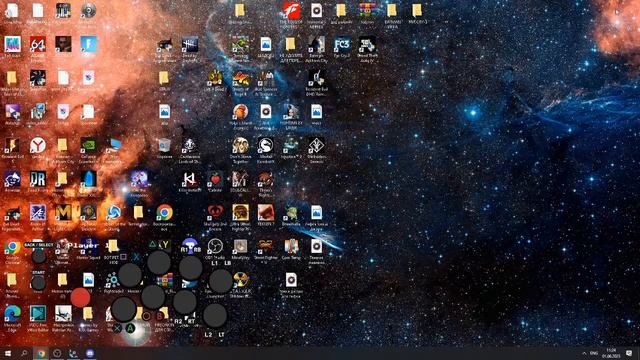Launch the VSDC Free Video Editor shortcut
Image resolution: width=640 pixels, height=360 pixels.
coord(38,314)
